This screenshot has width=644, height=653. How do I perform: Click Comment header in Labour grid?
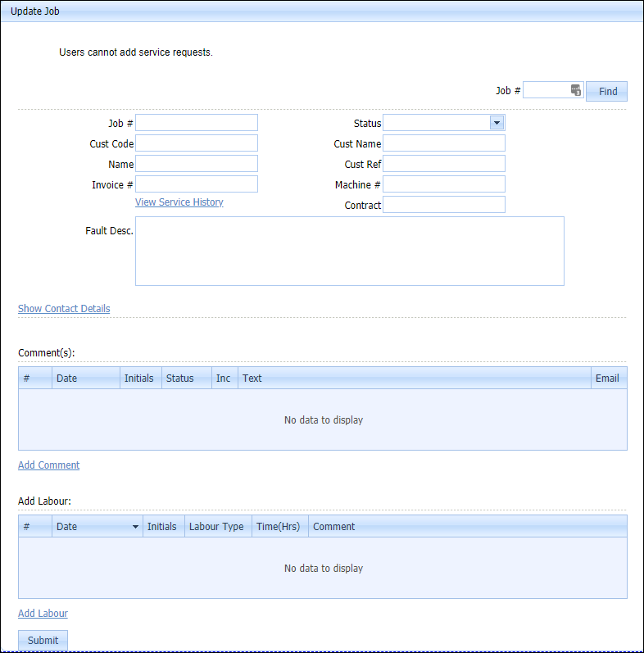coord(468,526)
